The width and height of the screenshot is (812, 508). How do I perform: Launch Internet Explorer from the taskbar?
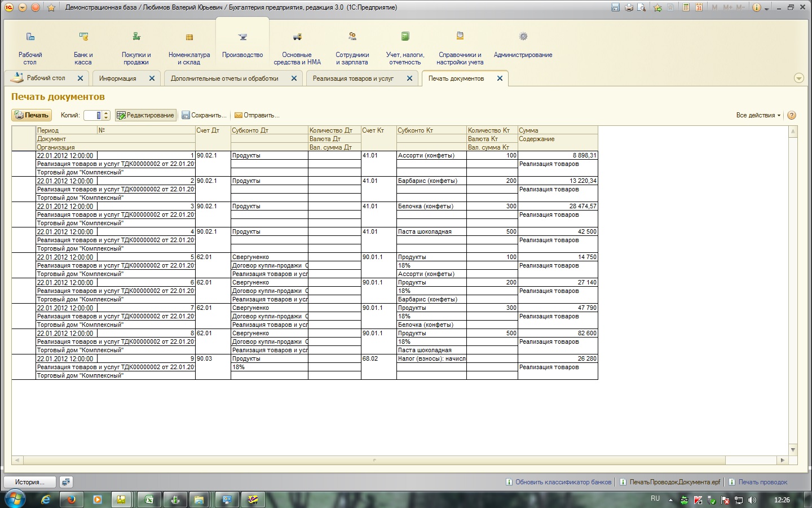click(x=46, y=500)
